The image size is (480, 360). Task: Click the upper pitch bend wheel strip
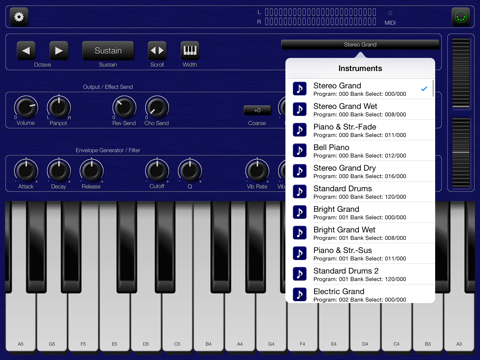tap(461, 73)
